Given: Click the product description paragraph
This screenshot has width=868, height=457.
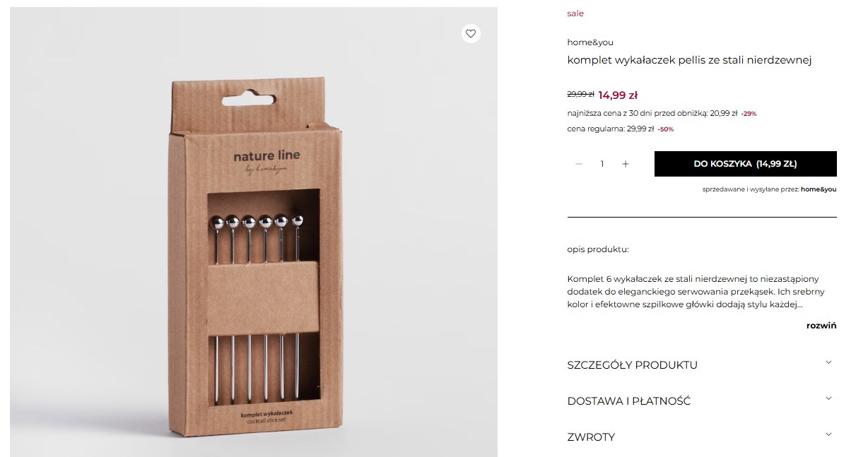Looking at the screenshot, I should click(x=693, y=292).
